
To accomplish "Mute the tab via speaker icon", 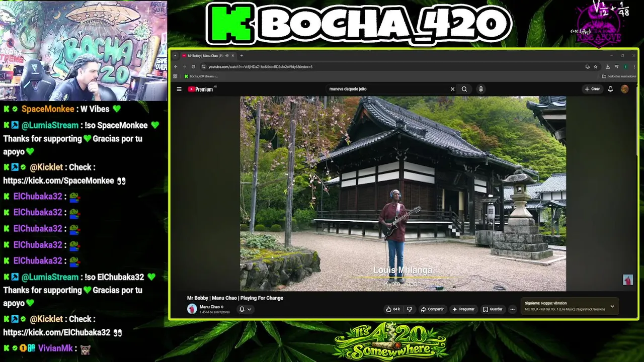I will [x=227, y=56].
